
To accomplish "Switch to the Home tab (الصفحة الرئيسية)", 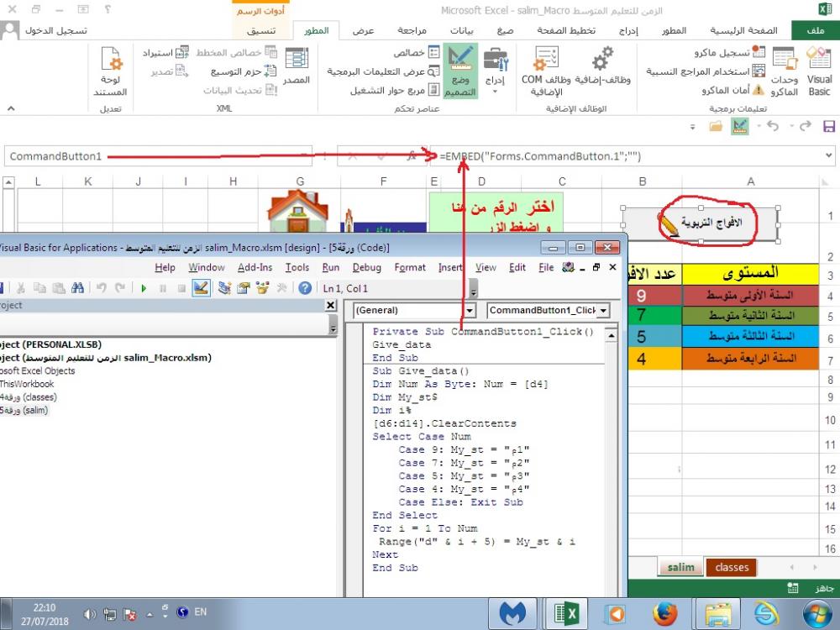I will point(743,30).
